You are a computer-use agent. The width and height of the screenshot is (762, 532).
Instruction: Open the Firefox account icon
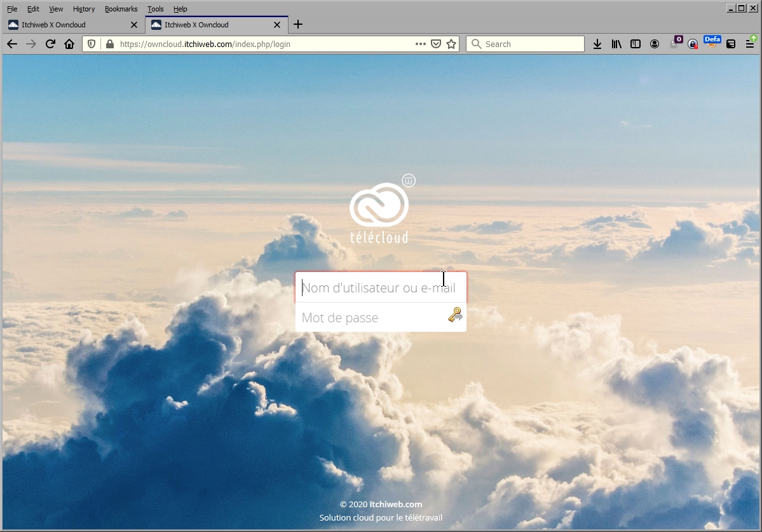[x=655, y=44]
